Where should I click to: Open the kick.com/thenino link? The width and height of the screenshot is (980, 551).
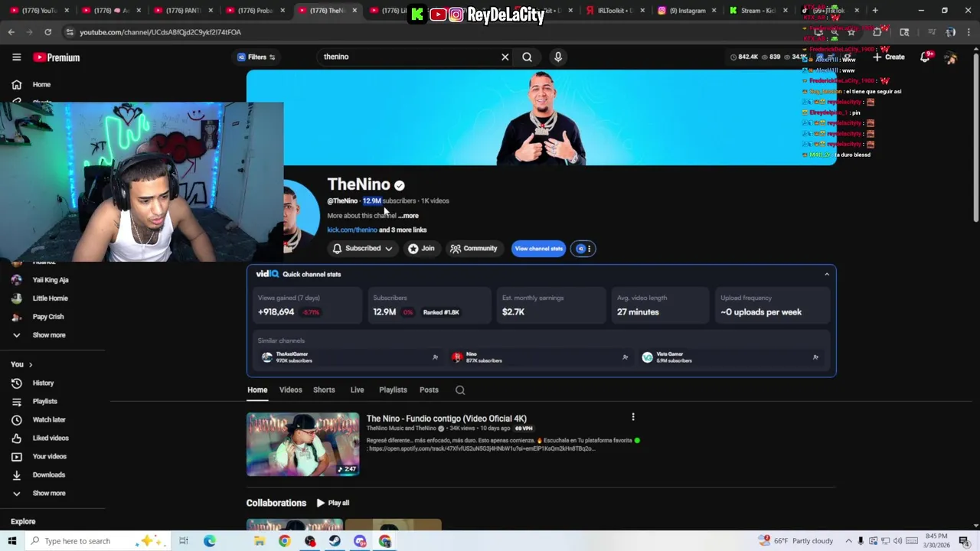[352, 230]
